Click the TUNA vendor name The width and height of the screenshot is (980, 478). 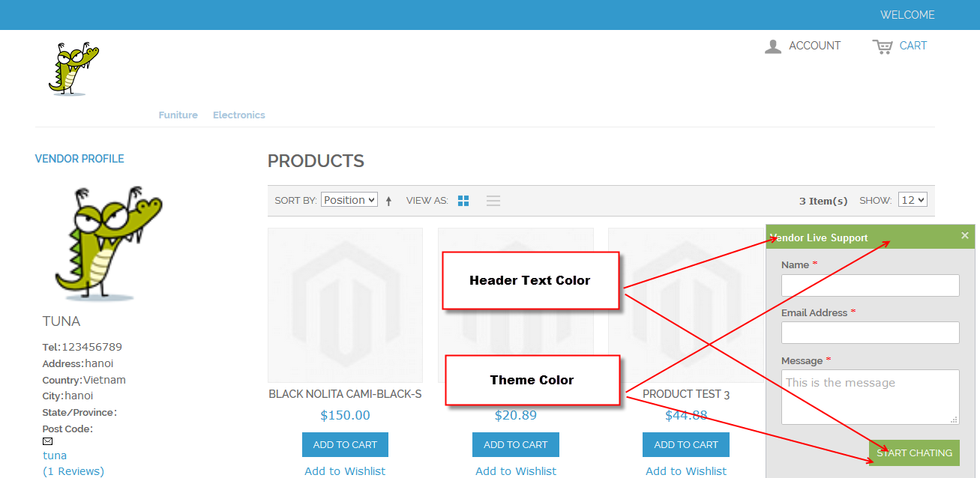pyautogui.click(x=61, y=321)
